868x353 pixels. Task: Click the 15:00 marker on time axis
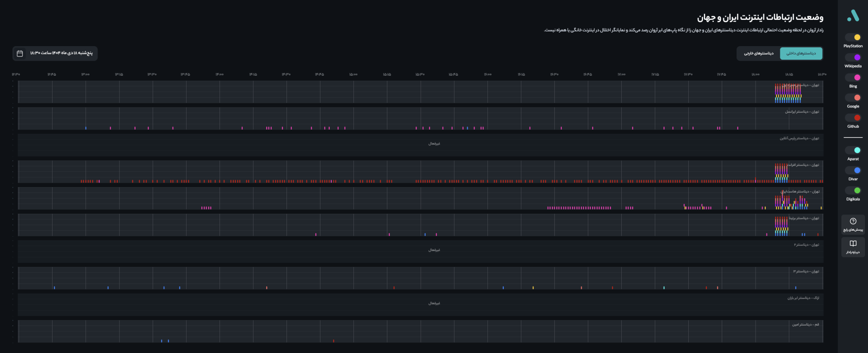click(x=353, y=74)
